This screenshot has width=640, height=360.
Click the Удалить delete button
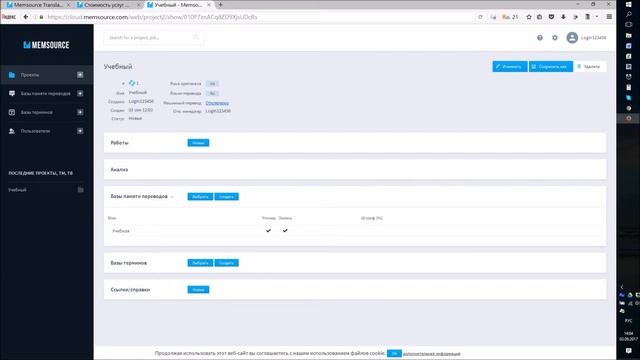[589, 67]
